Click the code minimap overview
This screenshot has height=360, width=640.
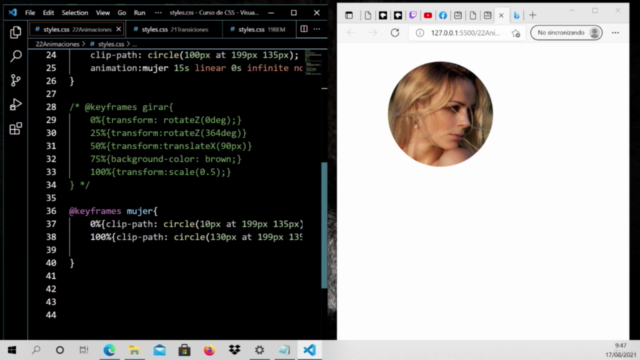pyautogui.click(x=313, y=62)
